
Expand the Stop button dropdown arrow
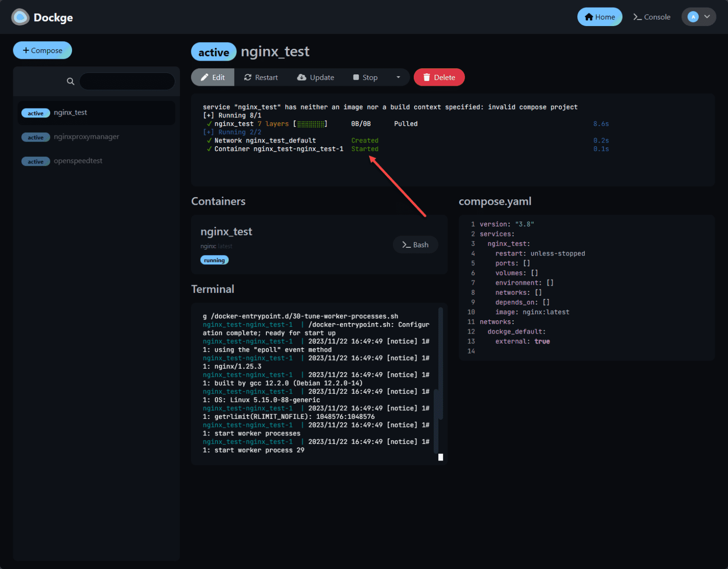[x=398, y=77]
